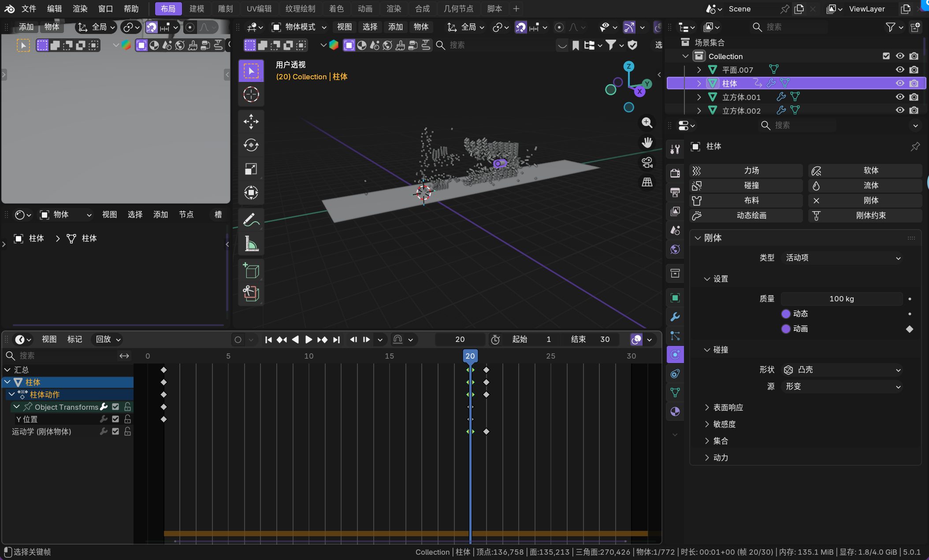929x560 pixels.
Task: Open the Modifiers wrench properties tab
Action: 675,317
